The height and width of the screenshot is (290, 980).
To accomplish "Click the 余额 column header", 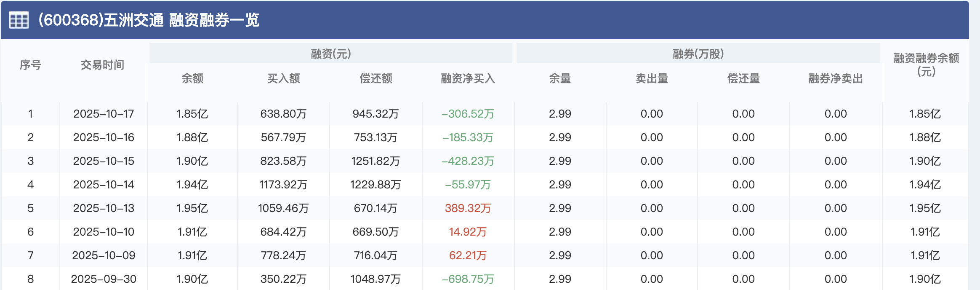I will point(192,78).
